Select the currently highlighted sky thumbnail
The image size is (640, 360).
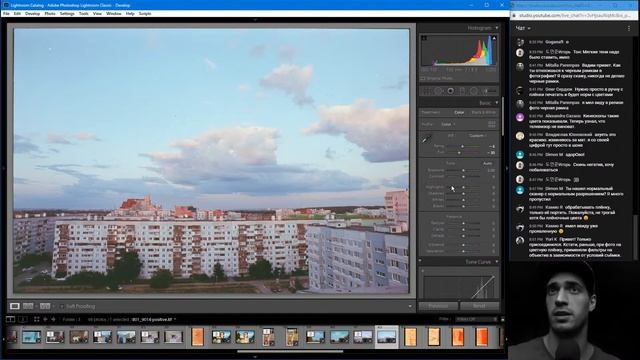[x=387, y=337]
